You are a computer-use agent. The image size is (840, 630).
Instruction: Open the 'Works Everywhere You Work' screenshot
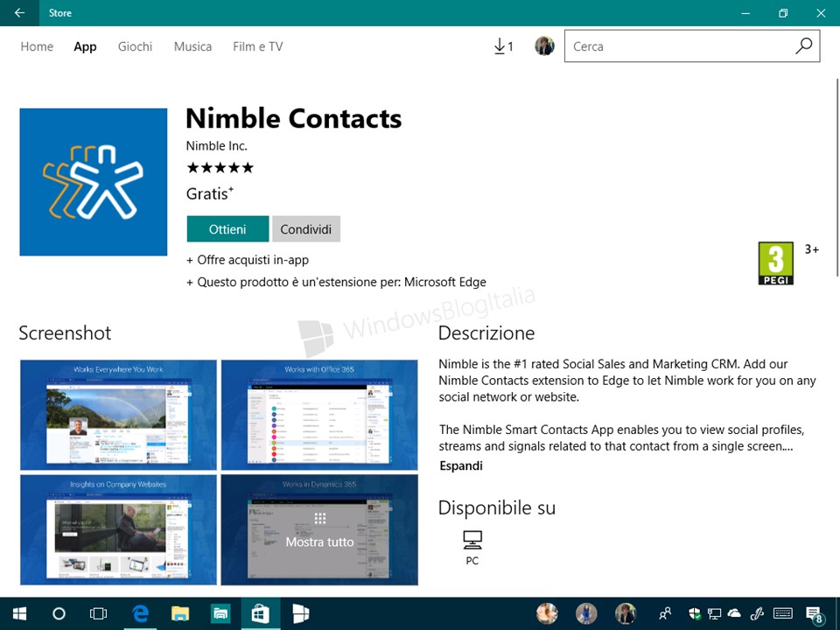(118, 415)
